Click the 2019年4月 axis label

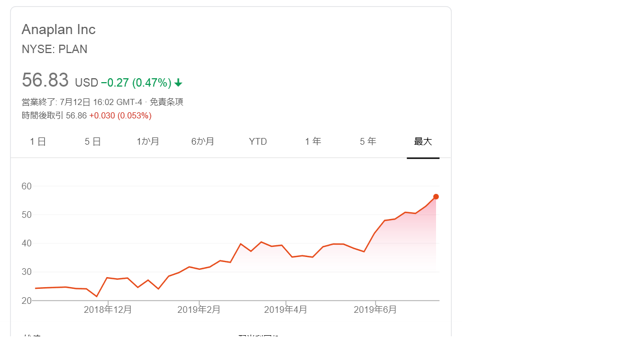point(286,309)
